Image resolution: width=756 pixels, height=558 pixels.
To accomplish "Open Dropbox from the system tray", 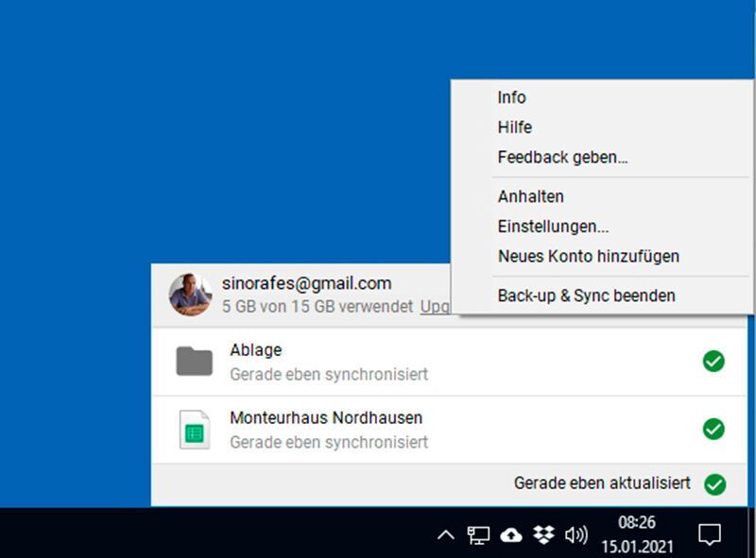I will [x=541, y=534].
